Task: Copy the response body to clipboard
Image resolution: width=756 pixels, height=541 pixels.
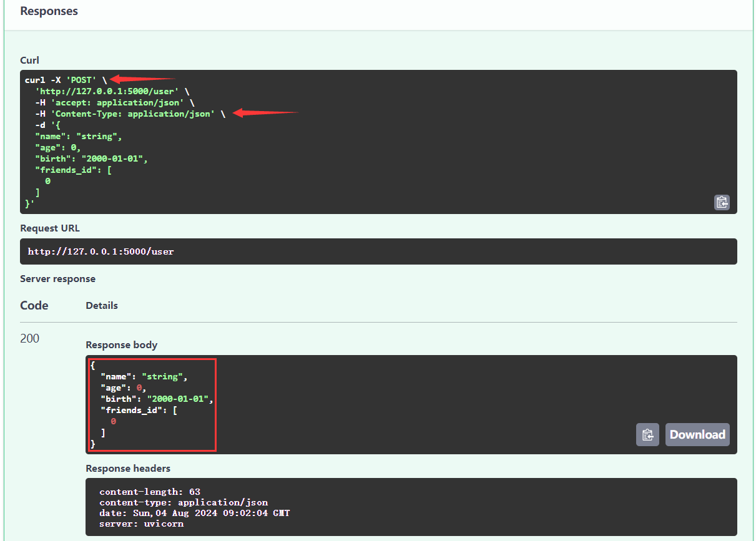Action: pyautogui.click(x=647, y=434)
